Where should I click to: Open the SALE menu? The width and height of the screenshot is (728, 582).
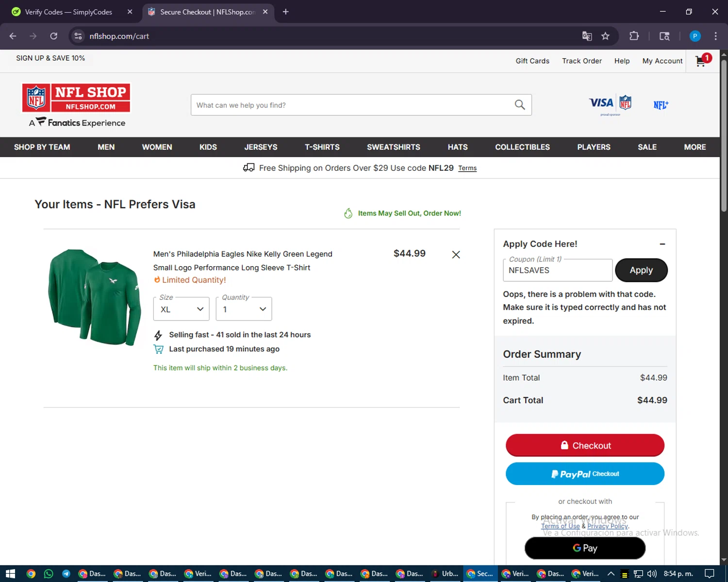[x=647, y=147]
